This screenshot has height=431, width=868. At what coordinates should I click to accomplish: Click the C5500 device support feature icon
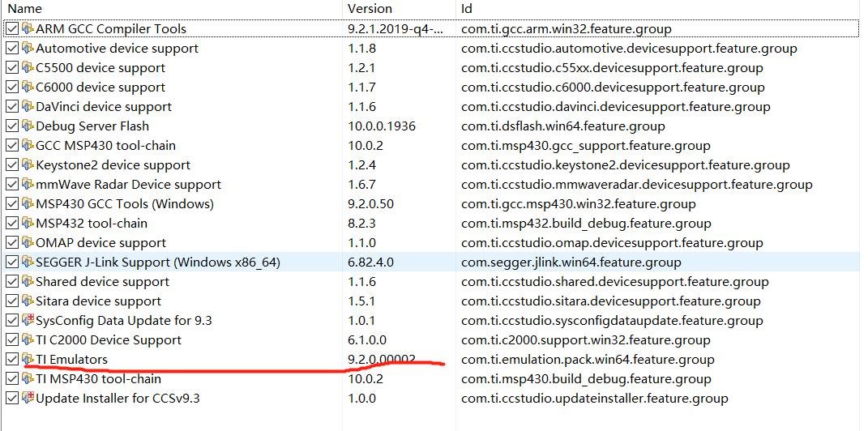coord(28,67)
